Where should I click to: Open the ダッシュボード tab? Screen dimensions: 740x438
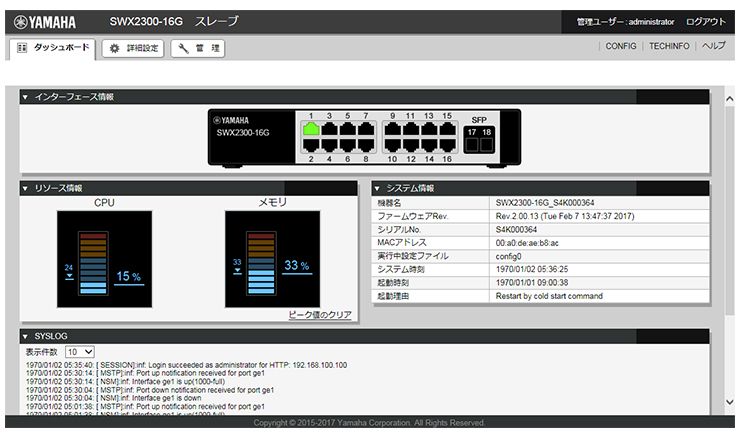pos(52,48)
